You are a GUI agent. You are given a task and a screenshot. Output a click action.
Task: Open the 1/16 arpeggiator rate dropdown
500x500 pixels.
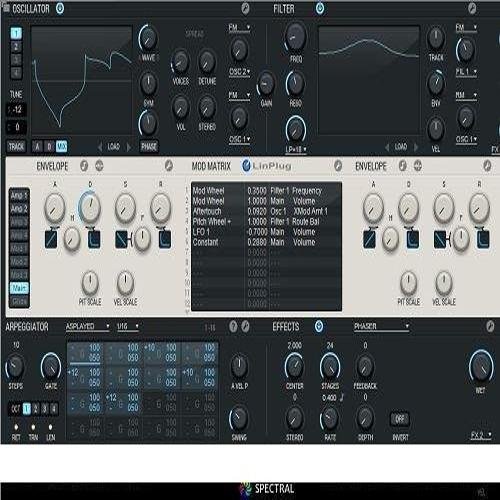[128, 326]
